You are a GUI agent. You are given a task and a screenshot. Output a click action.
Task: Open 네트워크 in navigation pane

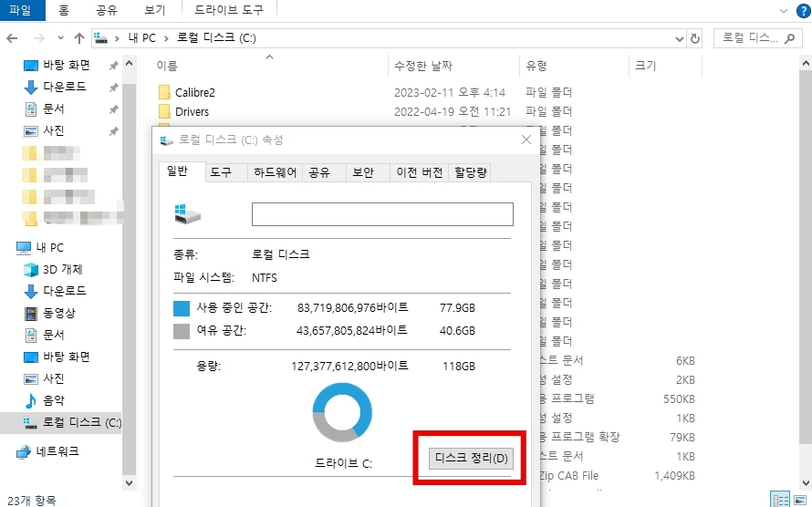(57, 451)
